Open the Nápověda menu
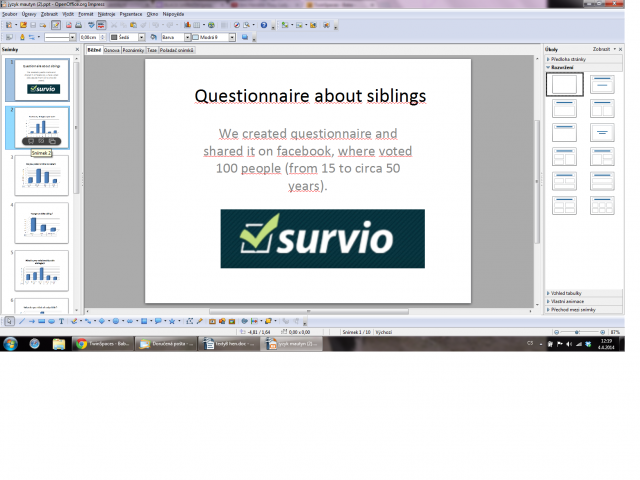640x480 pixels. coord(173,14)
